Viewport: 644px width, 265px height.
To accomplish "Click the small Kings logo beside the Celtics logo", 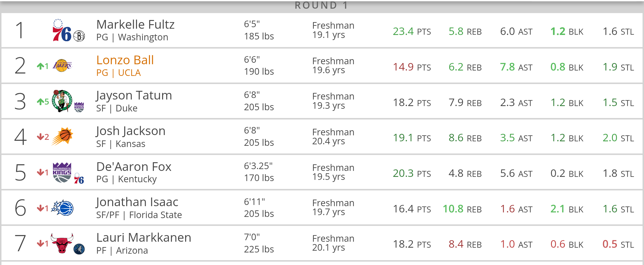I will [x=79, y=107].
